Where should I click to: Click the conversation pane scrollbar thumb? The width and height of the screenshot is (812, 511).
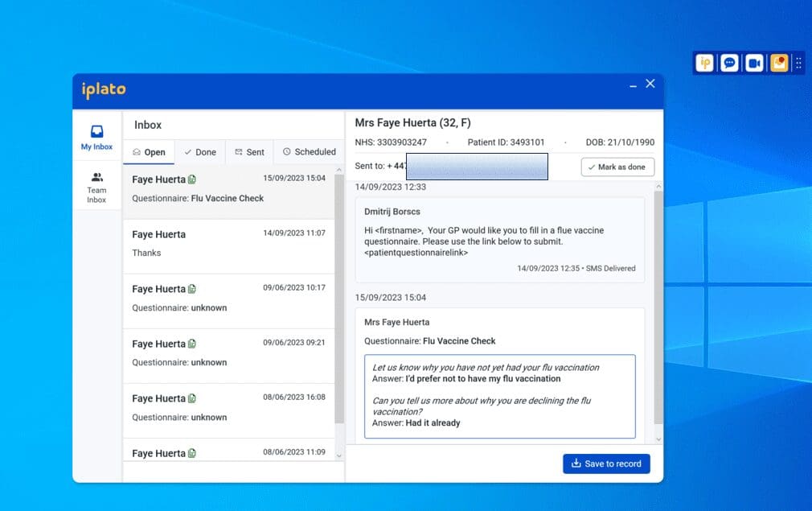pyautogui.click(x=658, y=307)
